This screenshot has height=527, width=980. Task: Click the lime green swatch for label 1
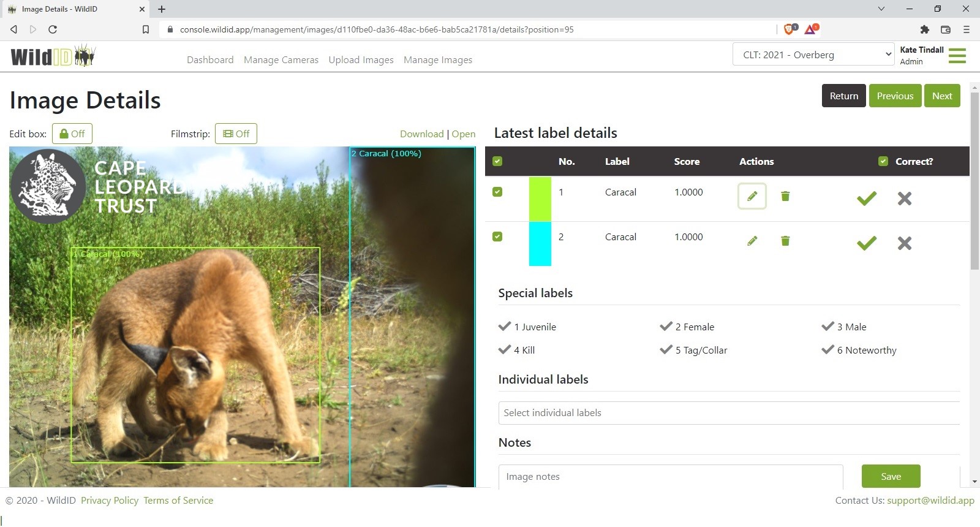point(540,199)
